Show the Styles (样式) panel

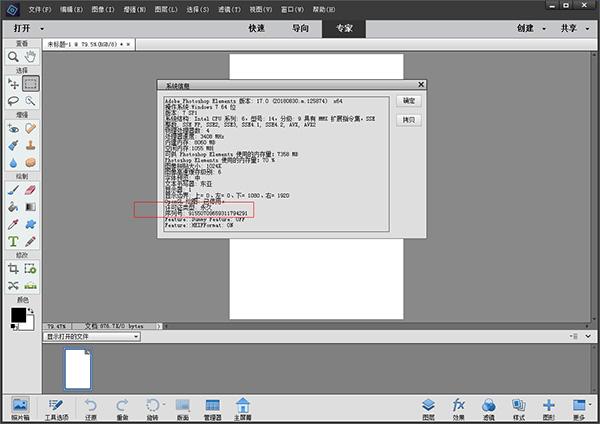[x=518, y=409]
